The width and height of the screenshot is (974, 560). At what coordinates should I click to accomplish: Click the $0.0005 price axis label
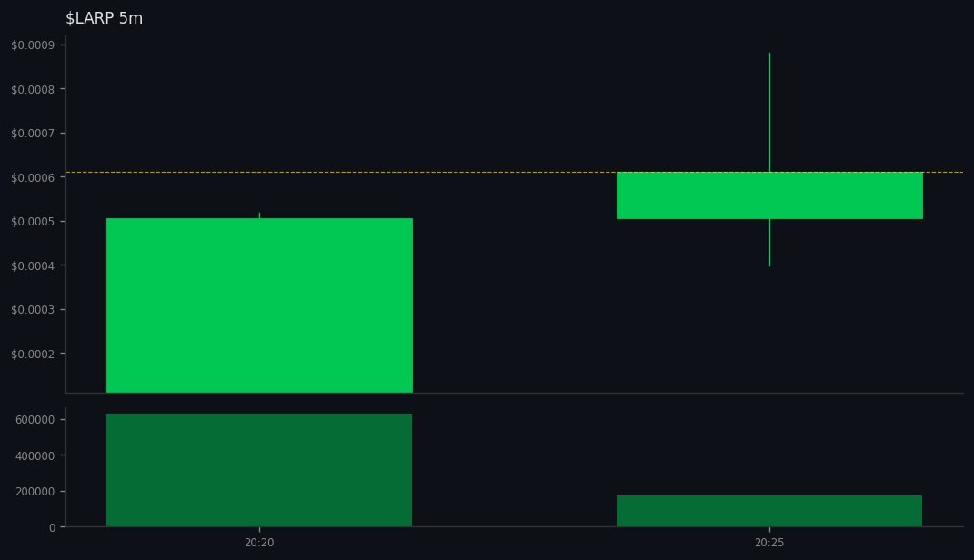click(34, 220)
